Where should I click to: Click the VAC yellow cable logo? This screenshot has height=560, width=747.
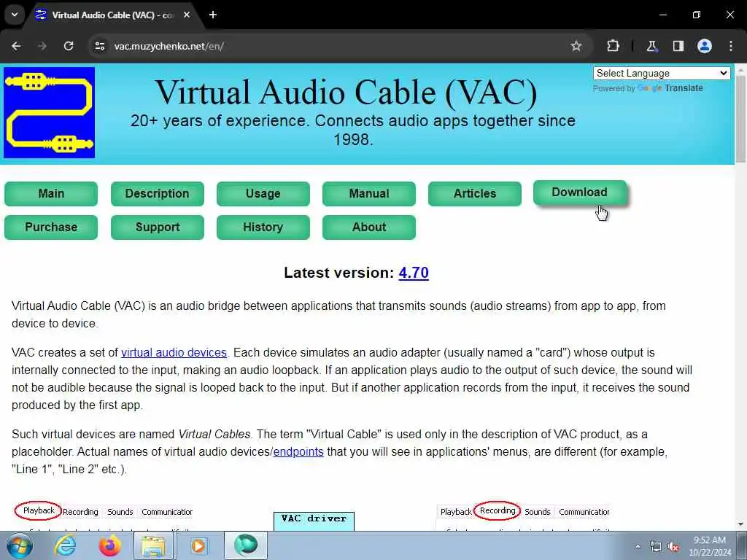[49, 112]
